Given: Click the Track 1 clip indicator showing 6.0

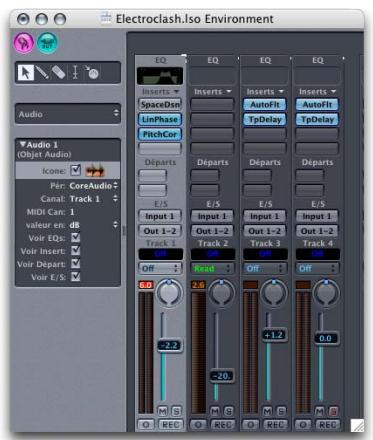Looking at the screenshot, I should (146, 285).
